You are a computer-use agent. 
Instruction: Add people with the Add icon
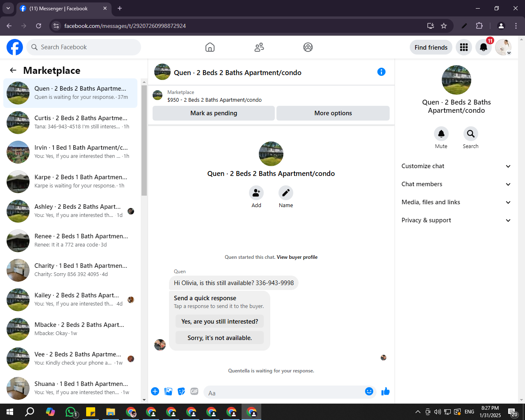click(x=256, y=193)
